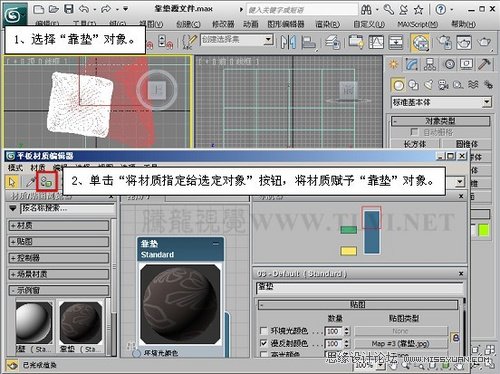The width and height of the screenshot is (500, 374).
Task: Click the New file icon
Action: pos(39,9)
